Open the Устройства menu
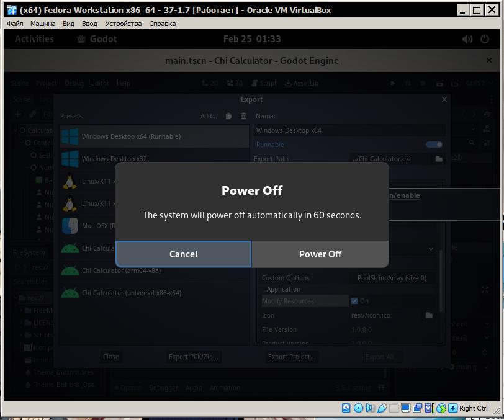This screenshot has height=420, width=504. tap(124, 24)
